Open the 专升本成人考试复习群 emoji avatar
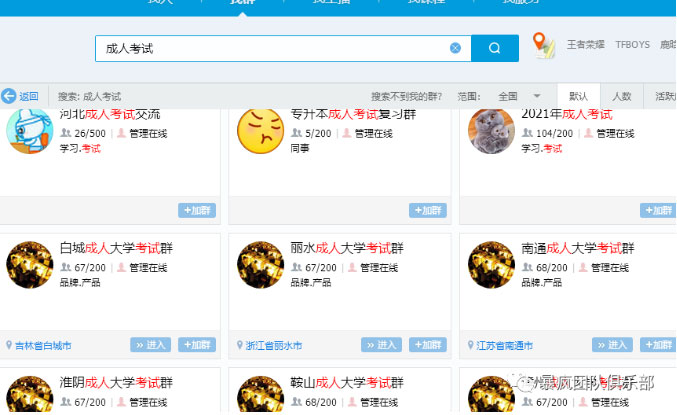Viewport: 677px width, 415px height. (260, 131)
